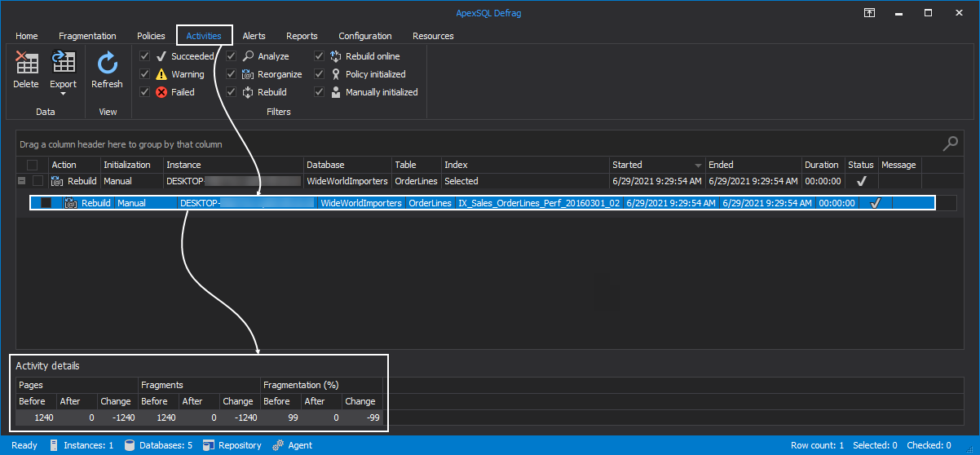The width and height of the screenshot is (980, 455).
Task: Click the grid search magnifier icon
Action: pos(951,144)
